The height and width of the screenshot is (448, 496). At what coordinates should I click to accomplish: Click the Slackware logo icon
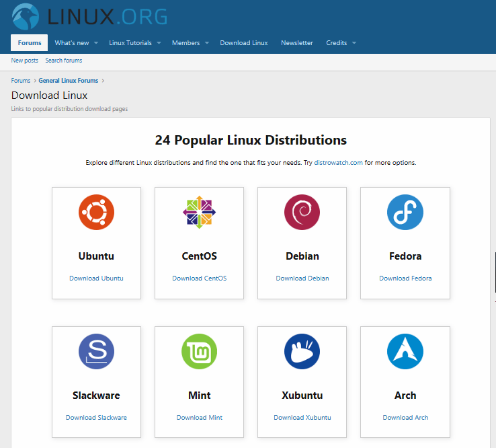point(96,351)
